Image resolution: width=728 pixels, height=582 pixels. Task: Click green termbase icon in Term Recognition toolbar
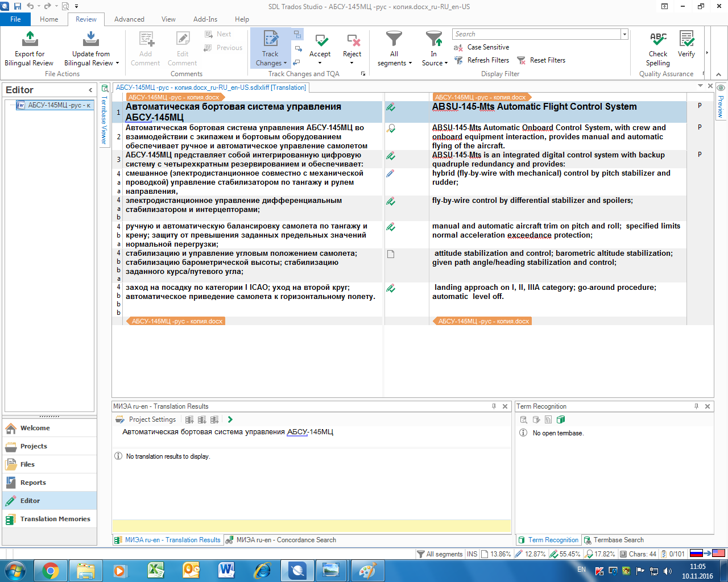[x=561, y=419]
